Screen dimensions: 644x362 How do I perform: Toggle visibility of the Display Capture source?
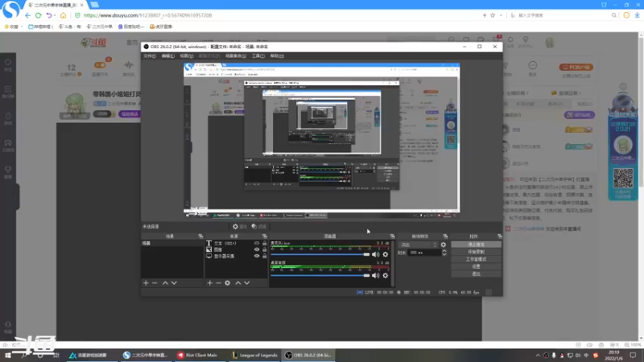[257, 256]
